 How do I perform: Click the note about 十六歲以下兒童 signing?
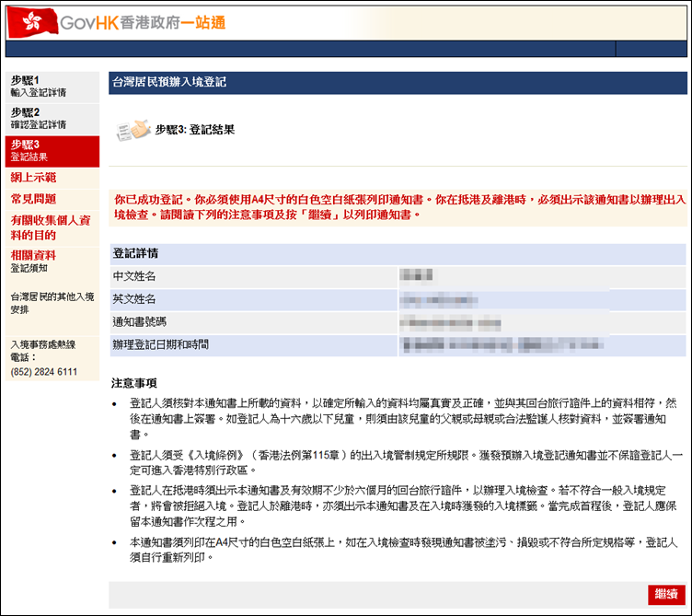pyautogui.click(x=403, y=419)
